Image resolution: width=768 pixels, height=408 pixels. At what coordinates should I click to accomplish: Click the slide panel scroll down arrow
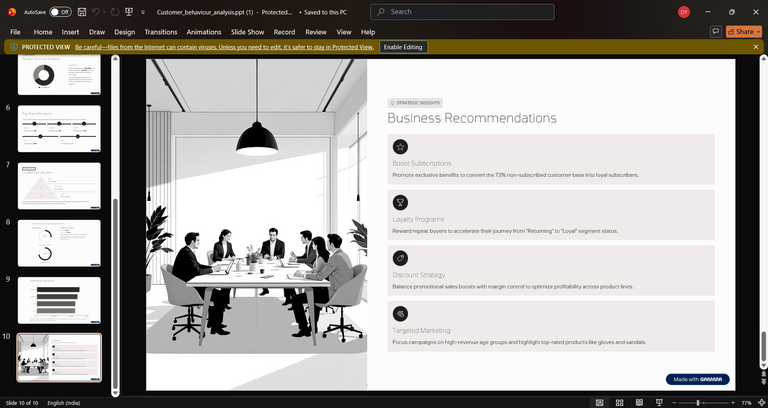[x=115, y=392]
